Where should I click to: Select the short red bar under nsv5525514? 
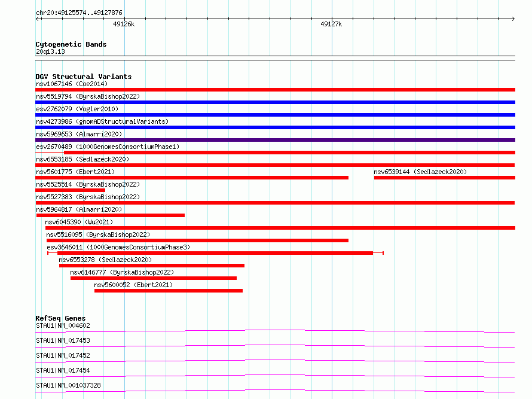[70, 190]
